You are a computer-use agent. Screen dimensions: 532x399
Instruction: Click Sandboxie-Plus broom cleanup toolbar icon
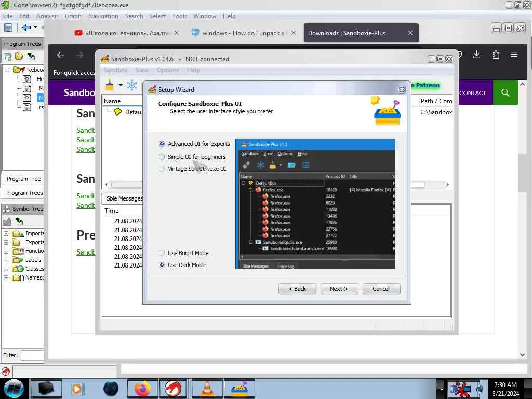point(110,85)
